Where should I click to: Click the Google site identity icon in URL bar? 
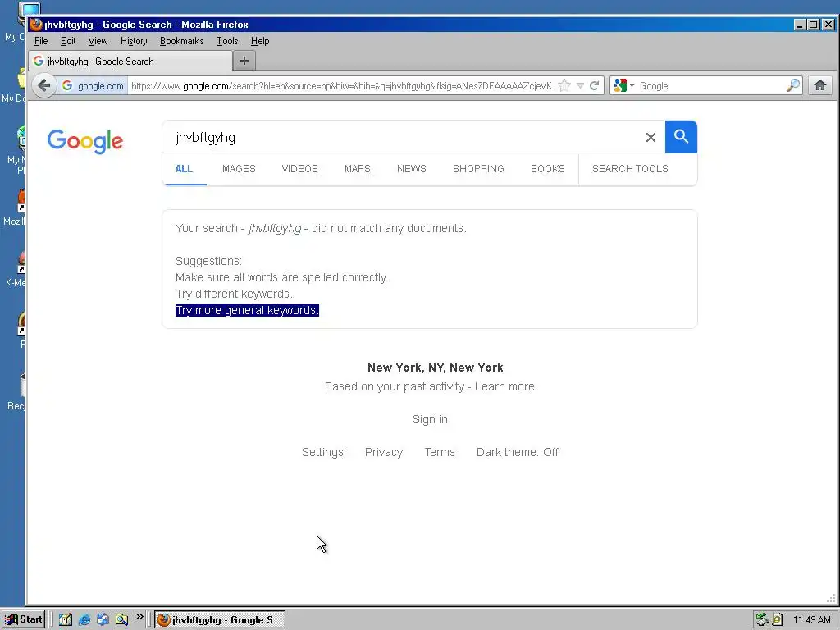coord(67,85)
